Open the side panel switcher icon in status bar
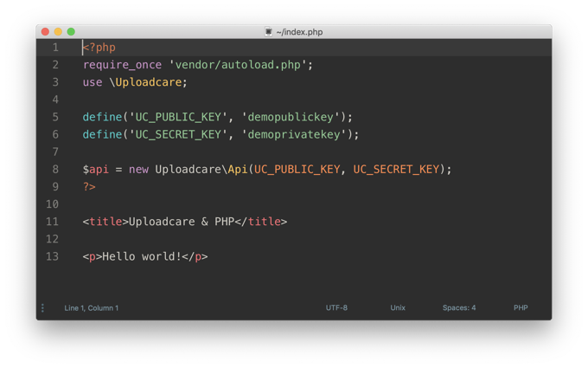This screenshot has width=588, height=368. click(x=42, y=308)
